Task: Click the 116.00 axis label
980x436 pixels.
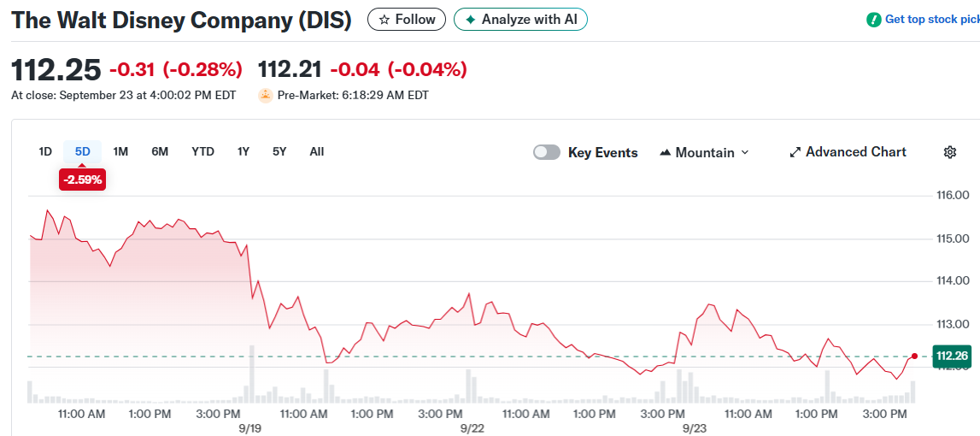Action: [x=953, y=196]
